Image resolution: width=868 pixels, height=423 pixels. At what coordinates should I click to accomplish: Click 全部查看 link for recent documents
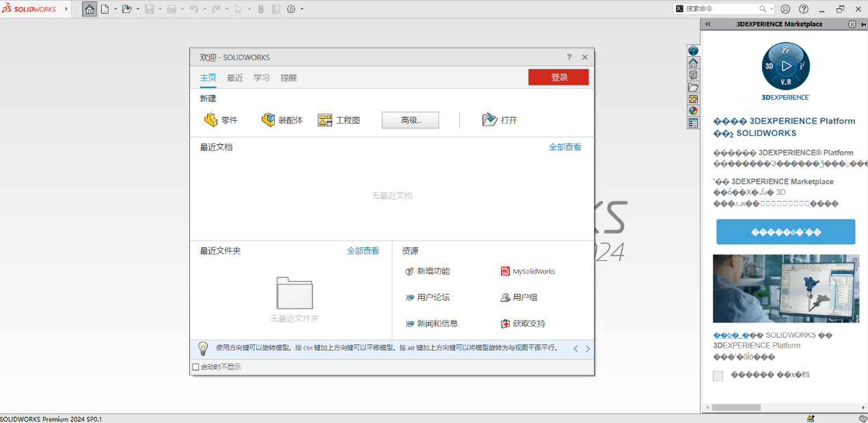[x=565, y=147]
